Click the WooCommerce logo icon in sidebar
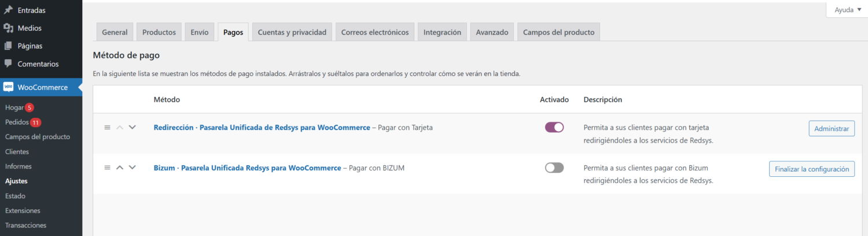The image size is (868, 236). (8, 88)
